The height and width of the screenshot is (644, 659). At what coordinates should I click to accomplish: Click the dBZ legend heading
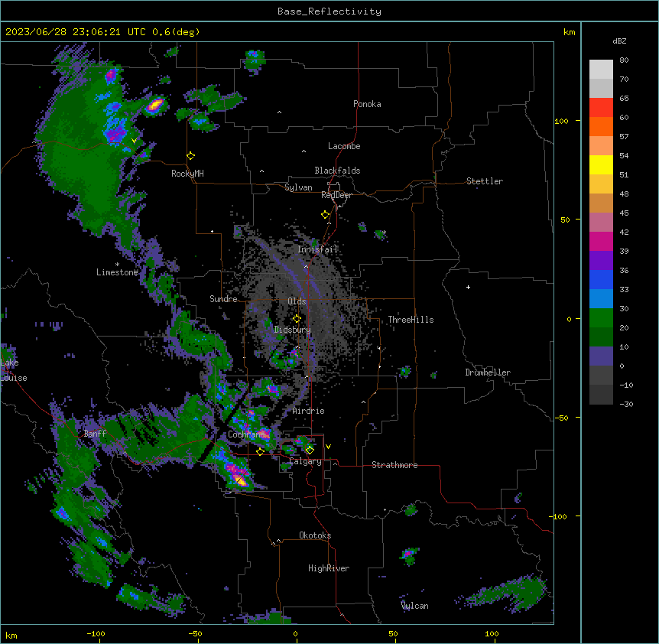pos(619,41)
